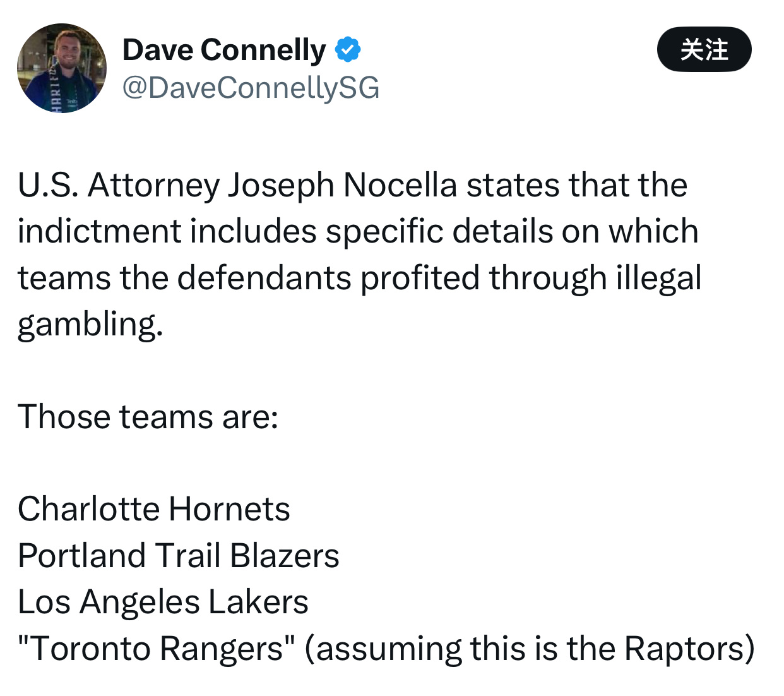Click the "Charlotte Hornets" line
The width and height of the screenshot is (784, 696).
(154, 509)
